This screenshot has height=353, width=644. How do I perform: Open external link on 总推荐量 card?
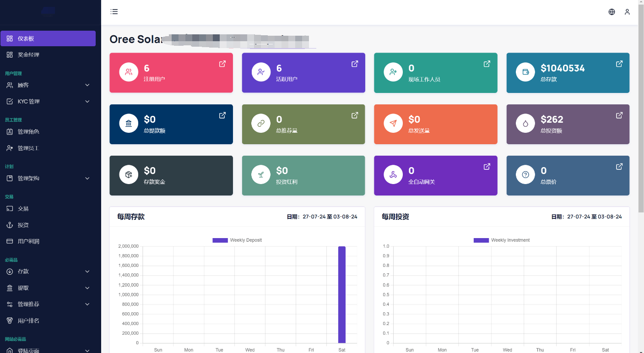click(355, 115)
